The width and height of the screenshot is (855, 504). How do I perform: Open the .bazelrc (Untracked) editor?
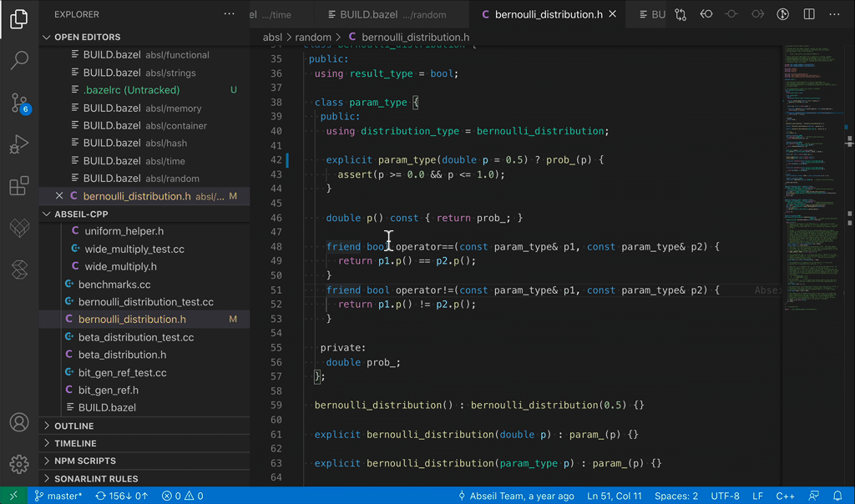point(144,90)
